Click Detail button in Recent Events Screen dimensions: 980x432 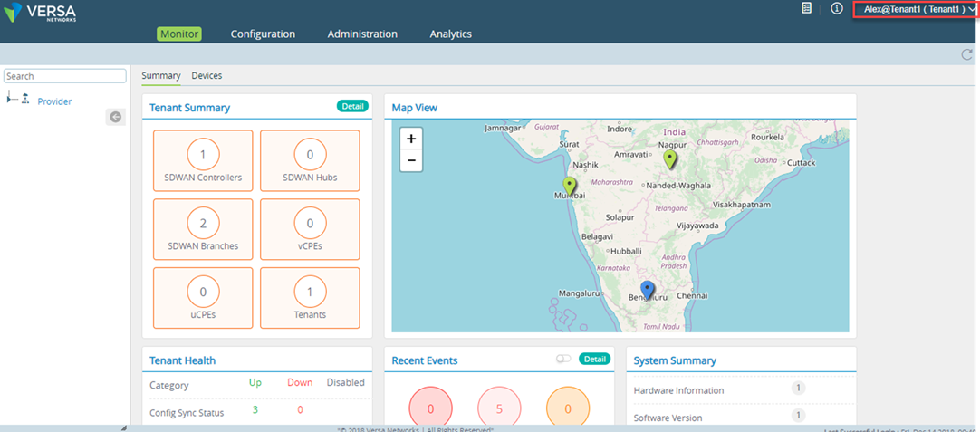point(594,359)
